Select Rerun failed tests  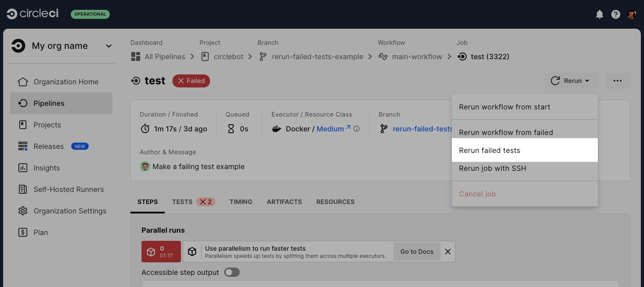[x=525, y=150]
